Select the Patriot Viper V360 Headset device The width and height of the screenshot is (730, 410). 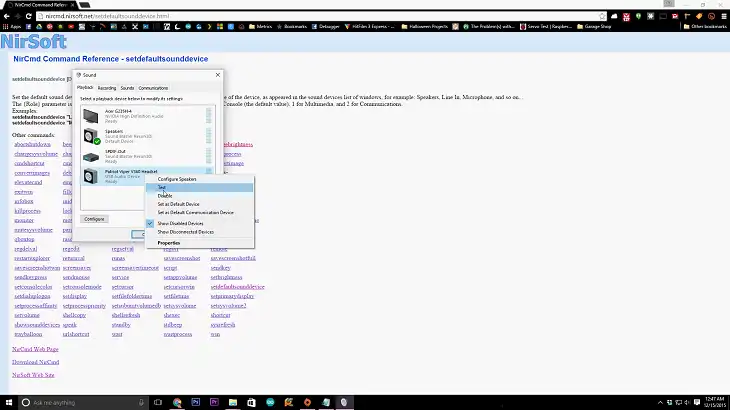(147, 176)
